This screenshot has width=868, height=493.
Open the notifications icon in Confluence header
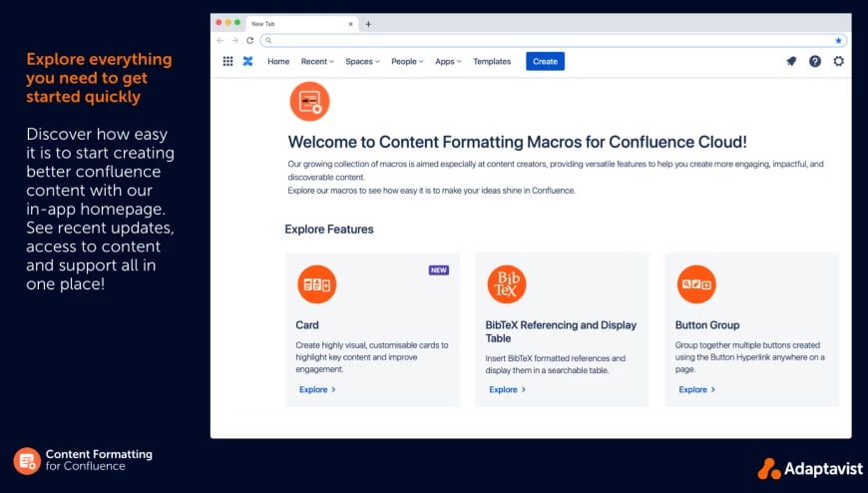pos(791,62)
